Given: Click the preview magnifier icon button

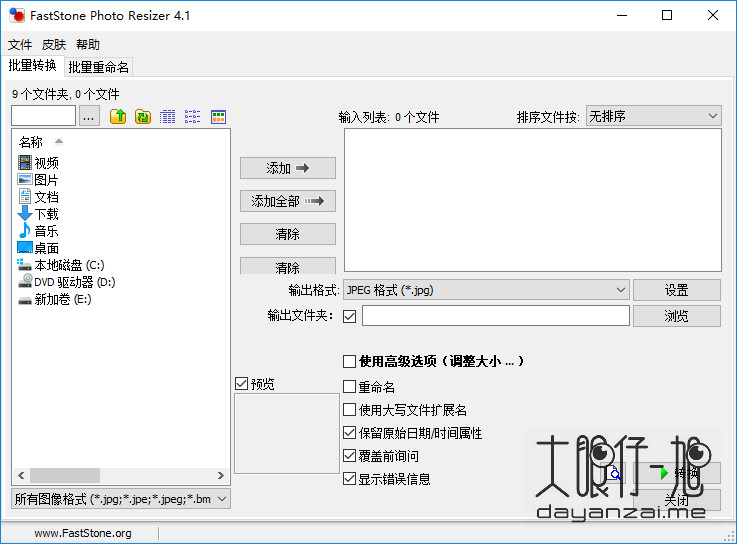Looking at the screenshot, I should (613, 473).
